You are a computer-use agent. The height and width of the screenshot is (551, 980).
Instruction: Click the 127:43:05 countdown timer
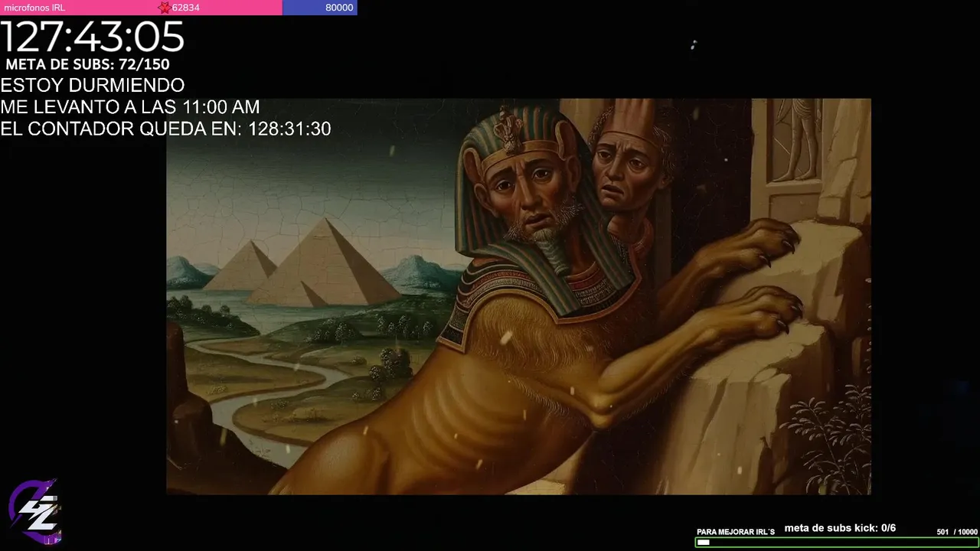[93, 37]
